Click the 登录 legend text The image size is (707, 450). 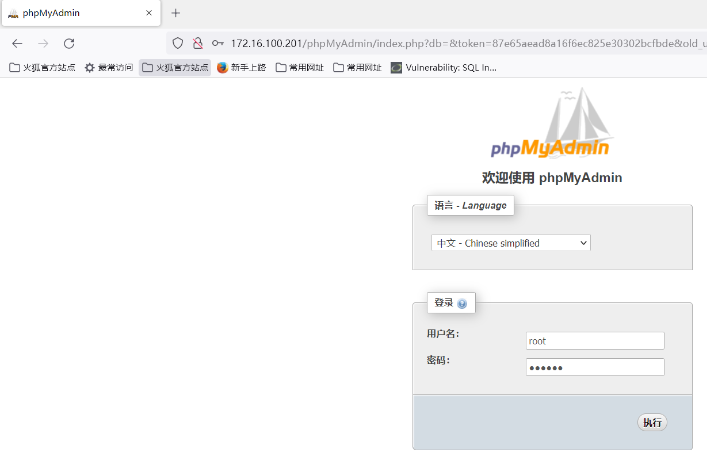click(x=444, y=303)
